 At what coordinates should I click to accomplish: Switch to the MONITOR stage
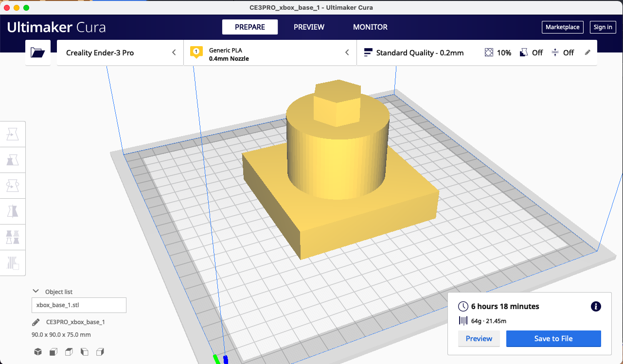[x=370, y=27]
